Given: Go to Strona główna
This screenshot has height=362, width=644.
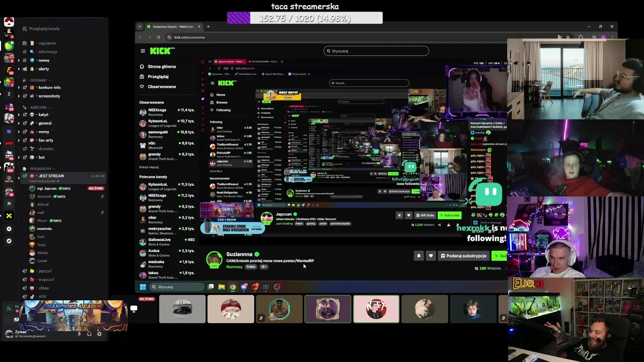Looking at the screenshot, I should pyautogui.click(x=158, y=66).
